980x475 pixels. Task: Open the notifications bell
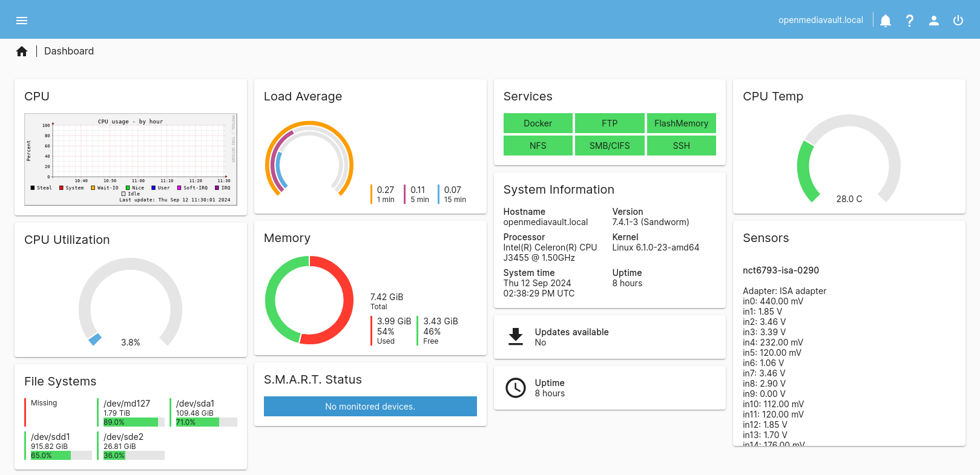pos(885,21)
